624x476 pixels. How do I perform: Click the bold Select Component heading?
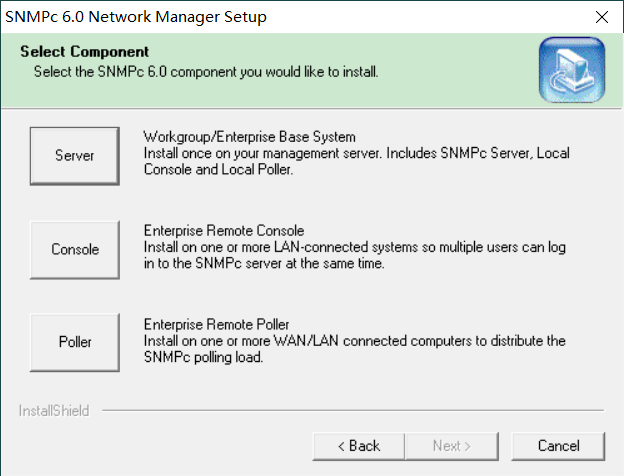(84, 51)
